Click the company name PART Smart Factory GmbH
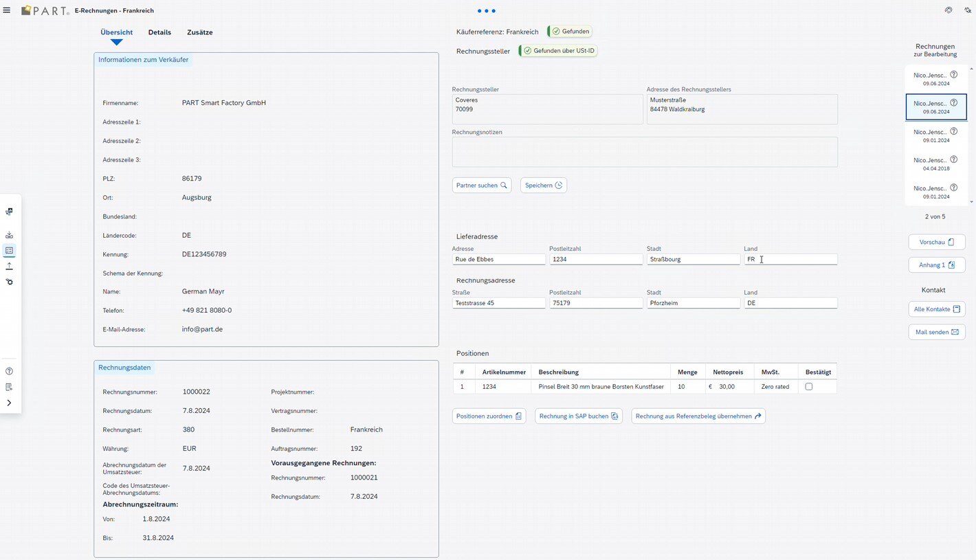The image size is (976, 560). pos(224,103)
